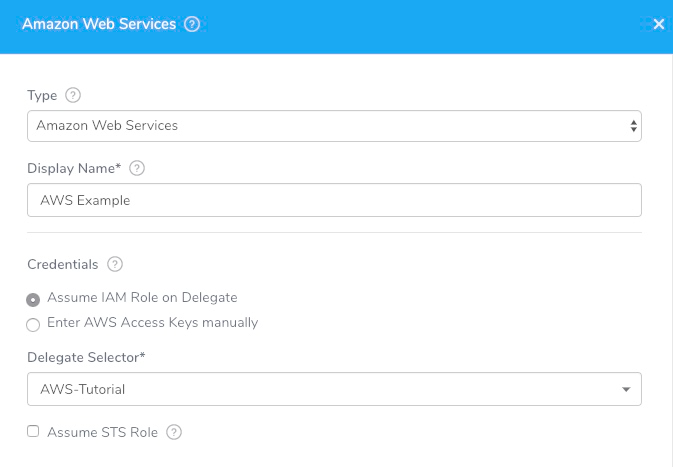Click the Display Name* label text
Viewport: 673px width, 467px height.
[x=74, y=168]
